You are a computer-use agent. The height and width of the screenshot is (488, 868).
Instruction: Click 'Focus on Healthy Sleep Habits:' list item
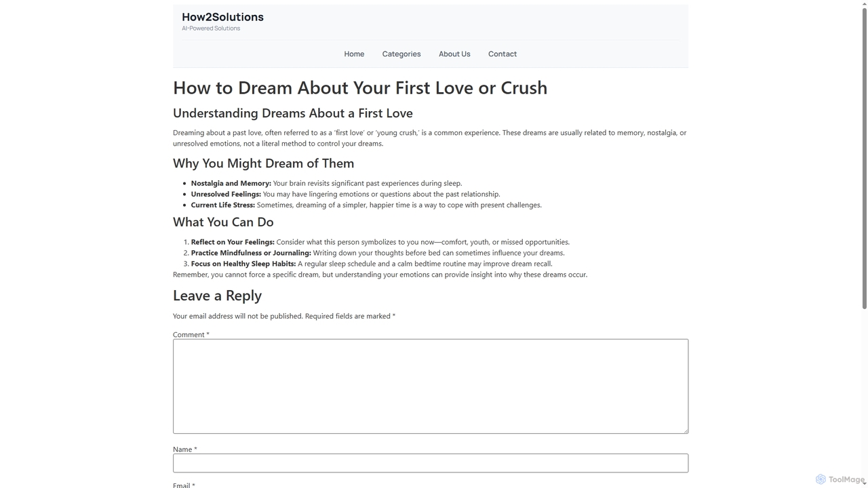[243, 264]
